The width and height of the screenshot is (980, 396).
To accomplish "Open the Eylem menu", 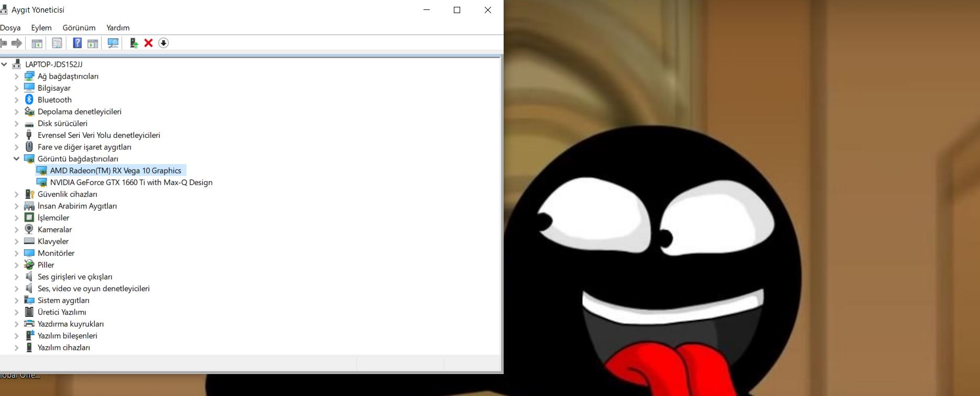I will click(x=41, y=28).
